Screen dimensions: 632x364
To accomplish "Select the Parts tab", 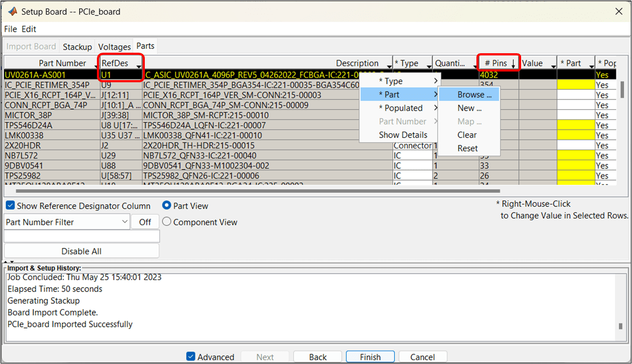I will pos(145,46).
